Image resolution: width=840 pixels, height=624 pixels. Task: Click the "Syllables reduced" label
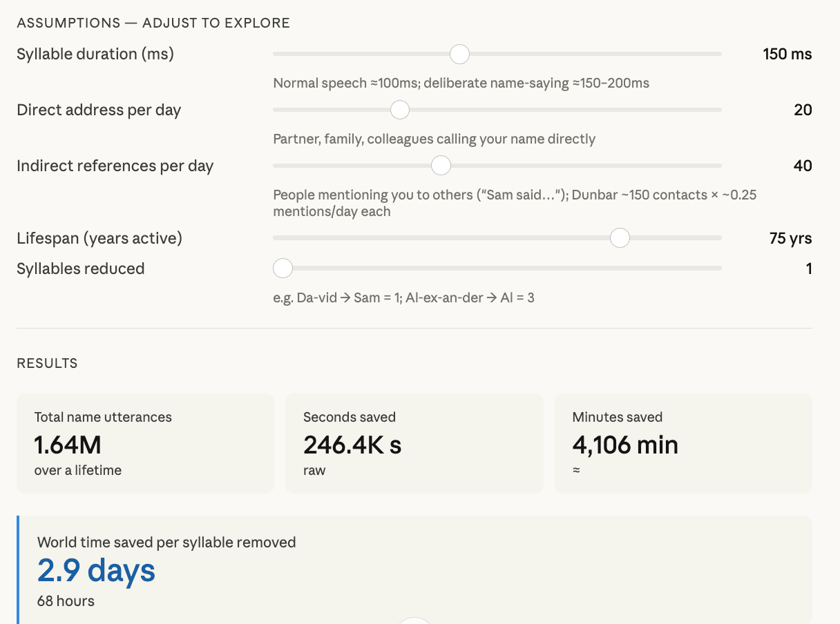coord(80,269)
